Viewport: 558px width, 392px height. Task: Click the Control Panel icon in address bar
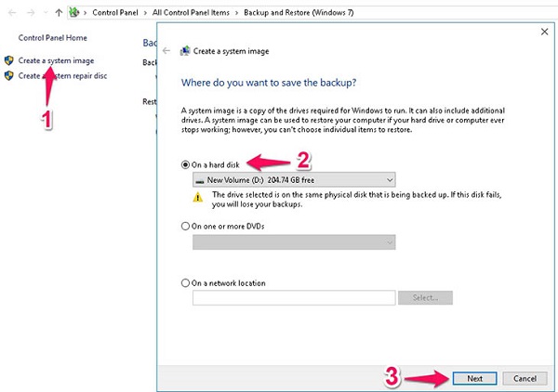[x=74, y=11]
